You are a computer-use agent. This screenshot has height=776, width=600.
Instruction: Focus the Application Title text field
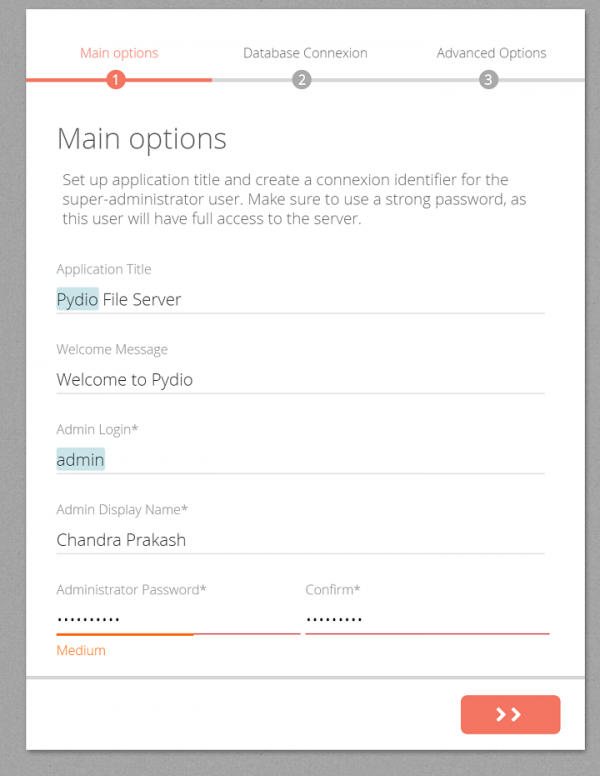[x=300, y=299]
